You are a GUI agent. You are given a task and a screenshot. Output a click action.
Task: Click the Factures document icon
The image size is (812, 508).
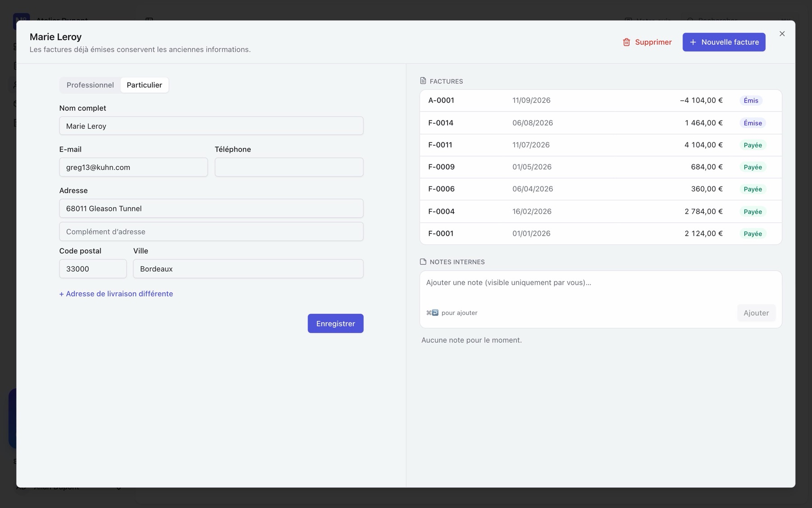click(x=423, y=81)
